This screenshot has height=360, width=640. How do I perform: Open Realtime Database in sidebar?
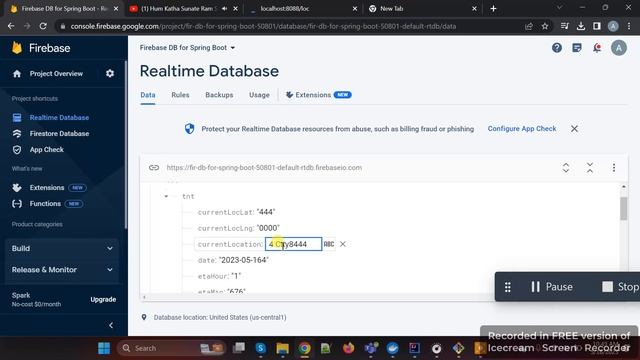(59, 118)
